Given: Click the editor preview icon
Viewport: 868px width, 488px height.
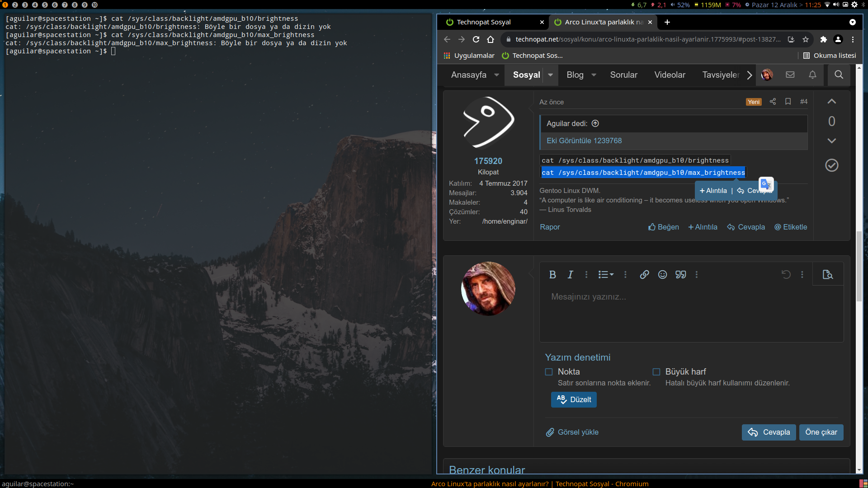Looking at the screenshot, I should (x=828, y=275).
